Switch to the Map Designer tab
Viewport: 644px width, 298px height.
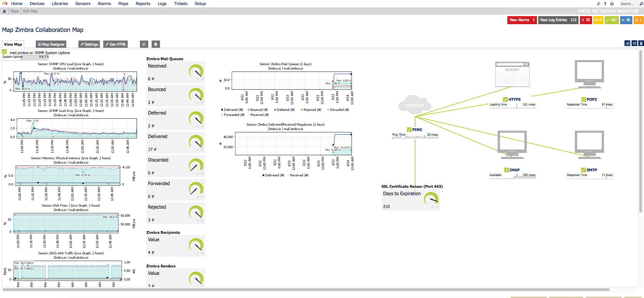pyautogui.click(x=51, y=44)
